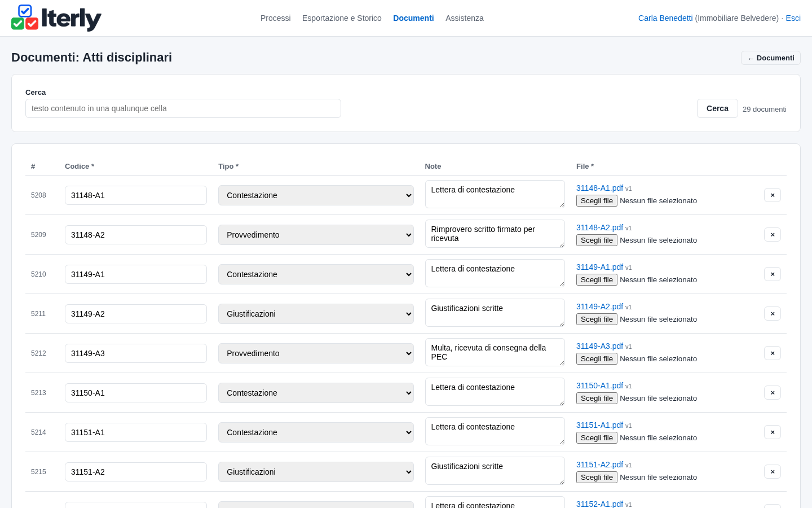Change Tipo of 31148-A2 Provvedimento

316,235
